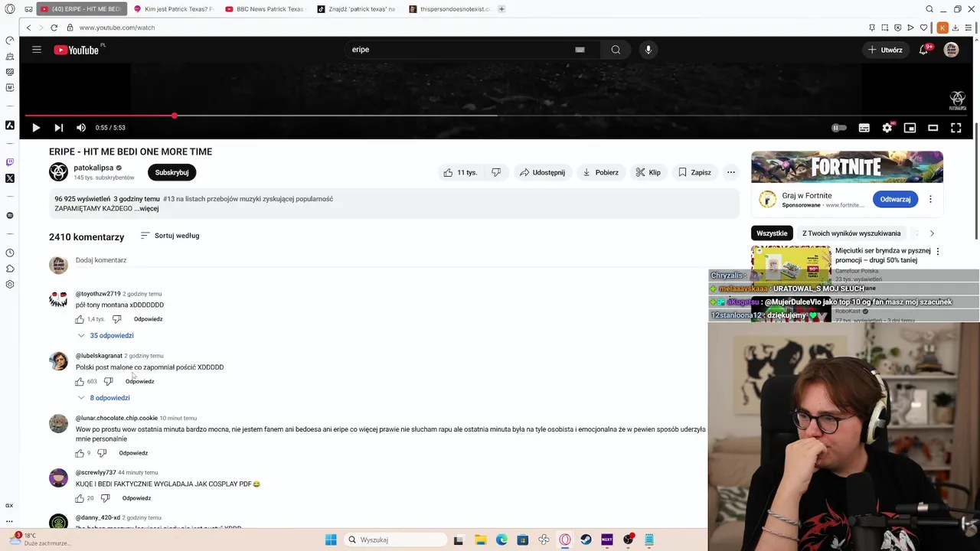980x551 pixels.
Task: Switch to the Znajdź 'patrick texas' TikTok tab
Action: tap(357, 9)
